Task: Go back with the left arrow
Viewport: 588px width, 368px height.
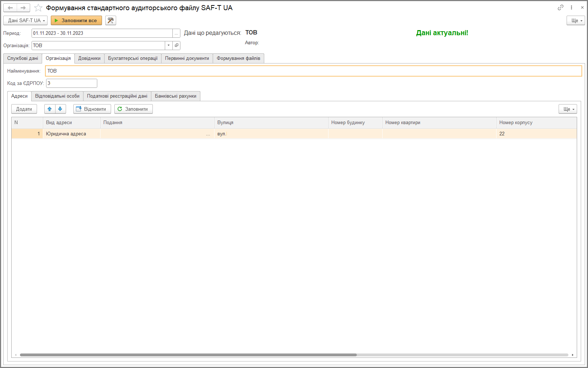Action: [10, 8]
